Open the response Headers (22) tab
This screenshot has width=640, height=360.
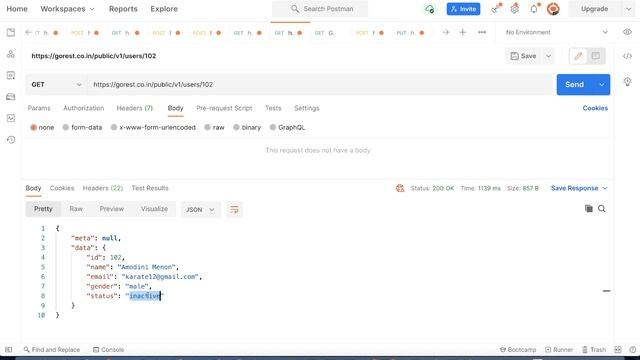click(x=103, y=188)
